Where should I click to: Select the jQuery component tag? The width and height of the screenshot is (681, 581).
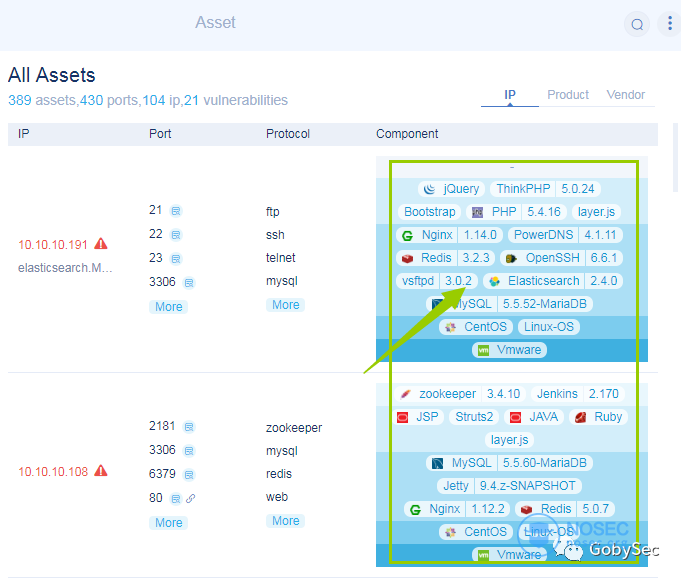(451, 189)
